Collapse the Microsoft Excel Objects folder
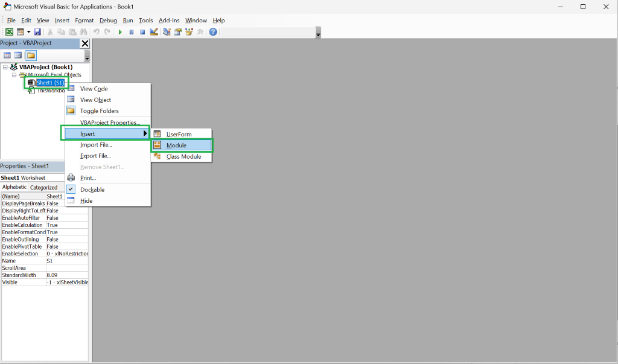Viewport: 618px width, 364px height. (14, 75)
